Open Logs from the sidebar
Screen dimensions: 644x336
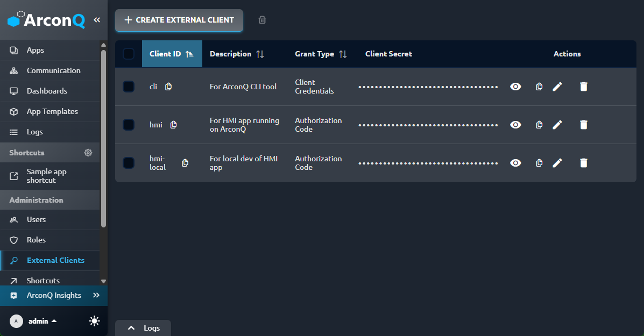[x=49, y=132]
